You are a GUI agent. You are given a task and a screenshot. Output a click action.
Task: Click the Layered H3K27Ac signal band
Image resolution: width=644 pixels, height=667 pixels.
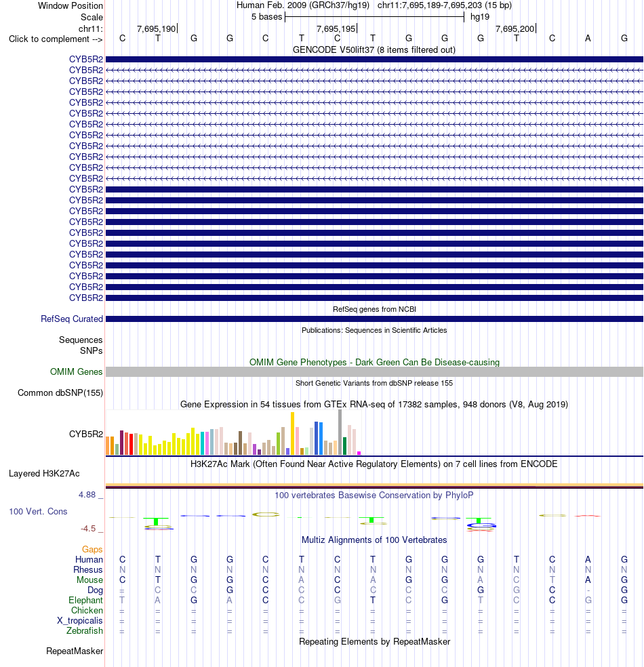pyautogui.click(x=374, y=486)
